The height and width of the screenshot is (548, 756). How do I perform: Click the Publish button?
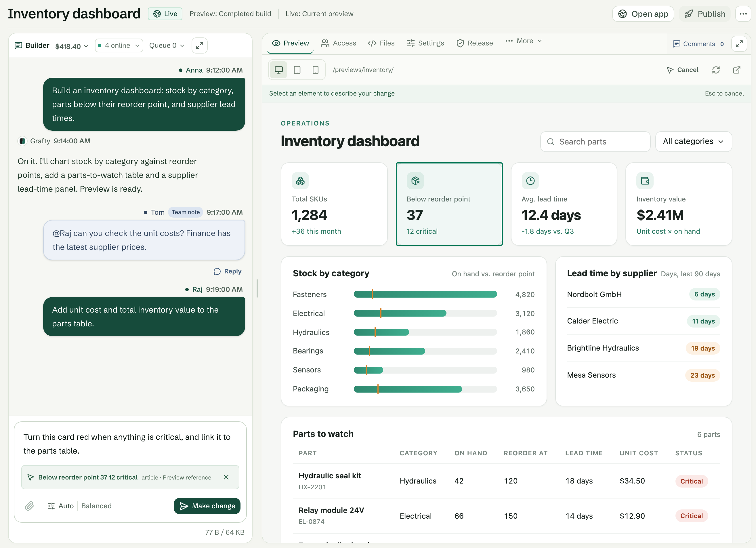(705, 14)
